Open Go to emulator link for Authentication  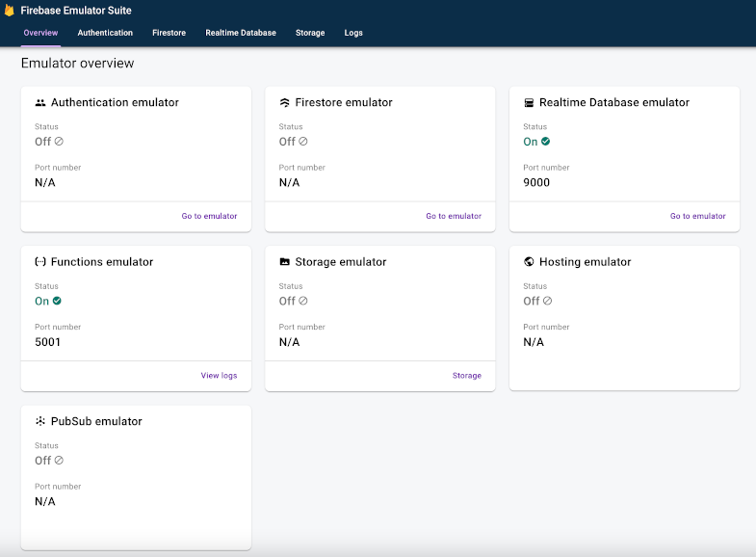click(209, 216)
